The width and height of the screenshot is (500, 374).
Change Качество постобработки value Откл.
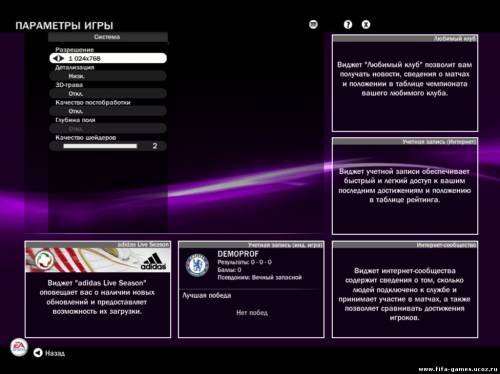coord(108,111)
